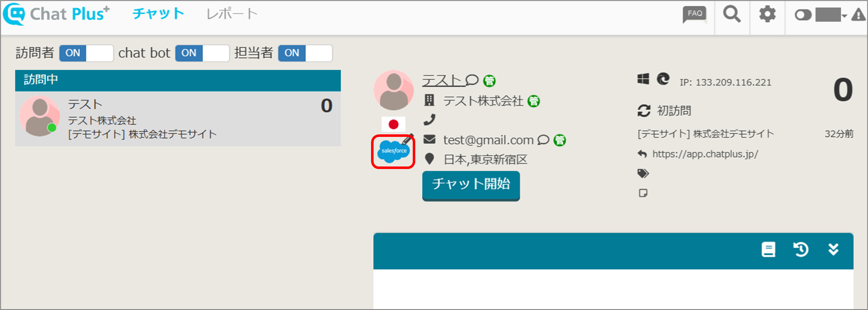Click green badge beside email address
The height and width of the screenshot is (310, 868).
point(559,140)
